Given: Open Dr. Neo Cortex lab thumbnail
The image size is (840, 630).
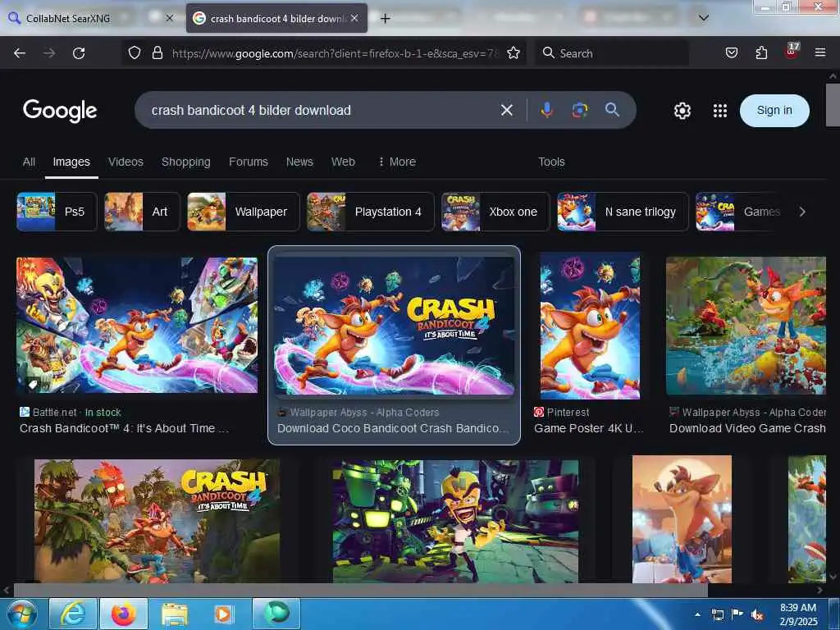Looking at the screenshot, I should 455,521.
